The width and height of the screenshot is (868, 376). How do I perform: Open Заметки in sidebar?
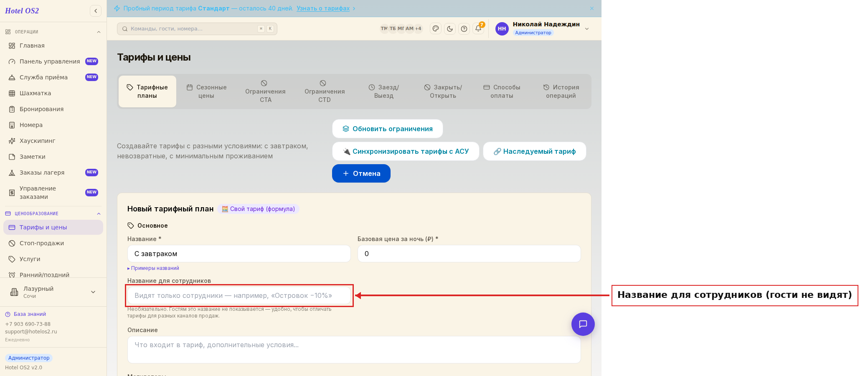pyautogui.click(x=53, y=157)
